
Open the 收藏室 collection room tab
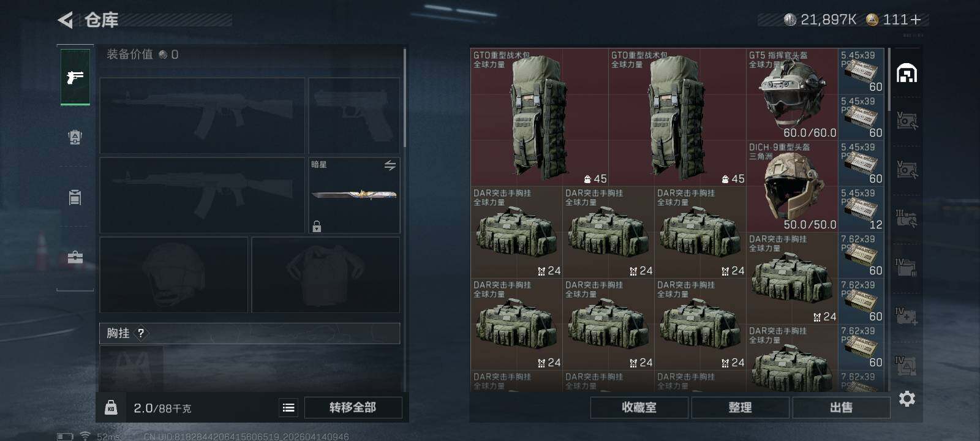[x=639, y=407]
